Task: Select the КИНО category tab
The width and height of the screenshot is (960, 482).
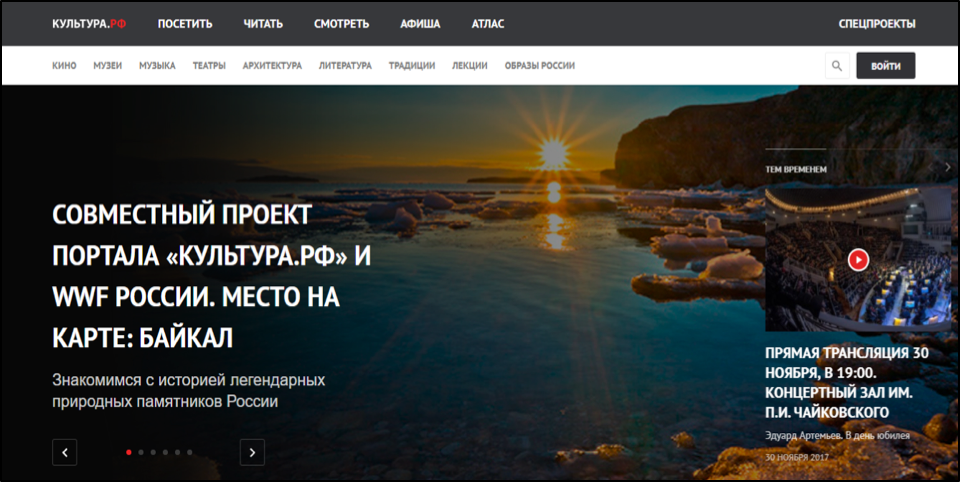Action: coord(64,66)
